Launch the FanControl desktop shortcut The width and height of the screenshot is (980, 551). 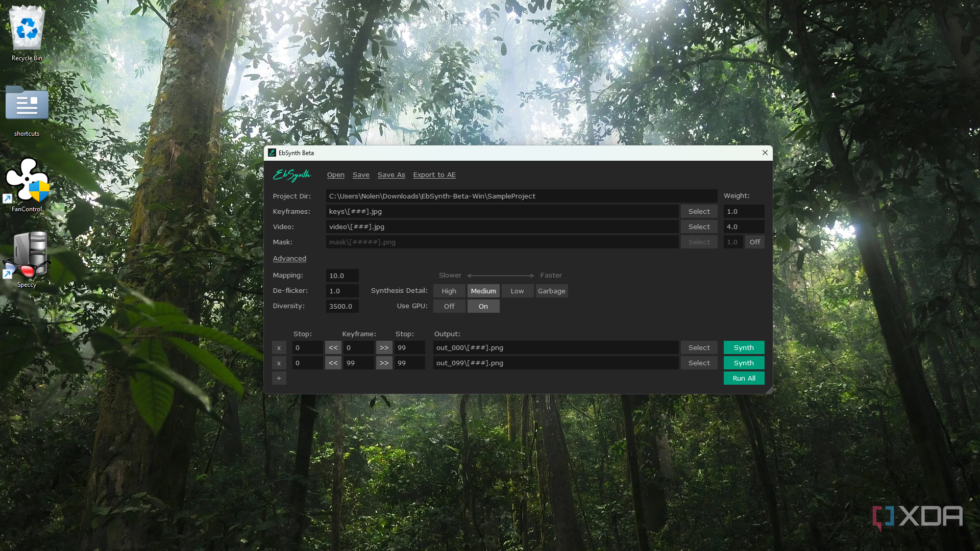[x=27, y=185]
